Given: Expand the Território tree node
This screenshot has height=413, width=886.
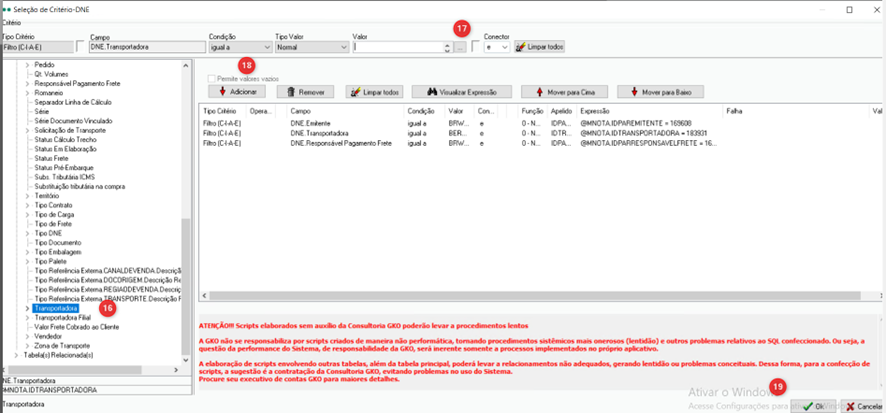Looking at the screenshot, I should tap(28, 195).
